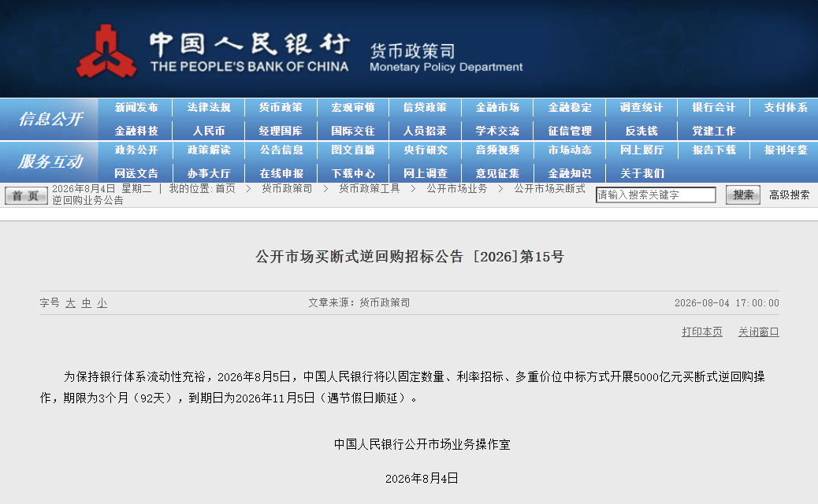Viewport: 818px width, 504px height.
Task: Select 图文直播 navigation item
Action: point(353,150)
